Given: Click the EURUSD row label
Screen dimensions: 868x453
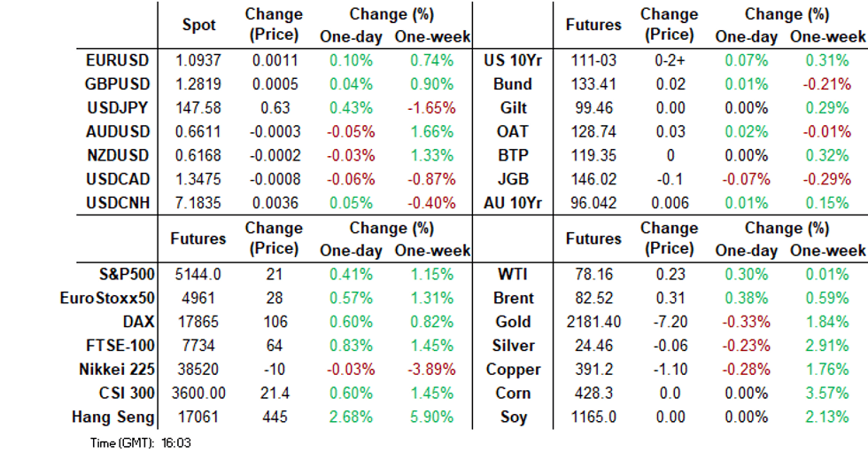Looking at the screenshot, I should coord(117,60).
